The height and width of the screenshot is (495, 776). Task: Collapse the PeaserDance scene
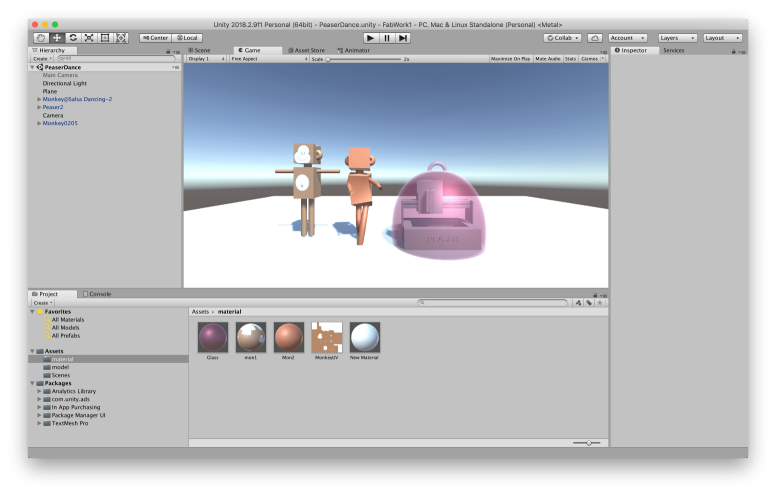point(32,67)
